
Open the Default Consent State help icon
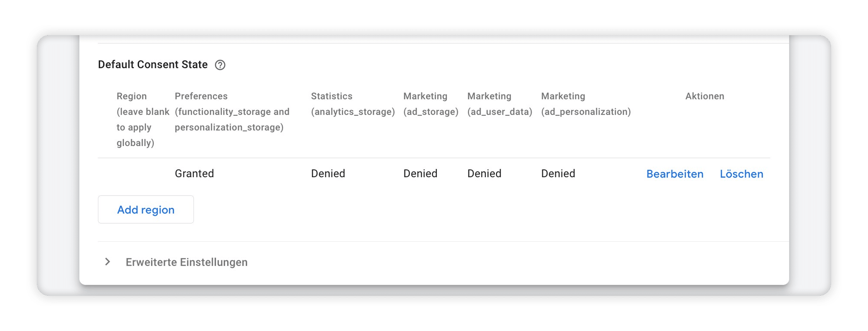click(x=220, y=65)
